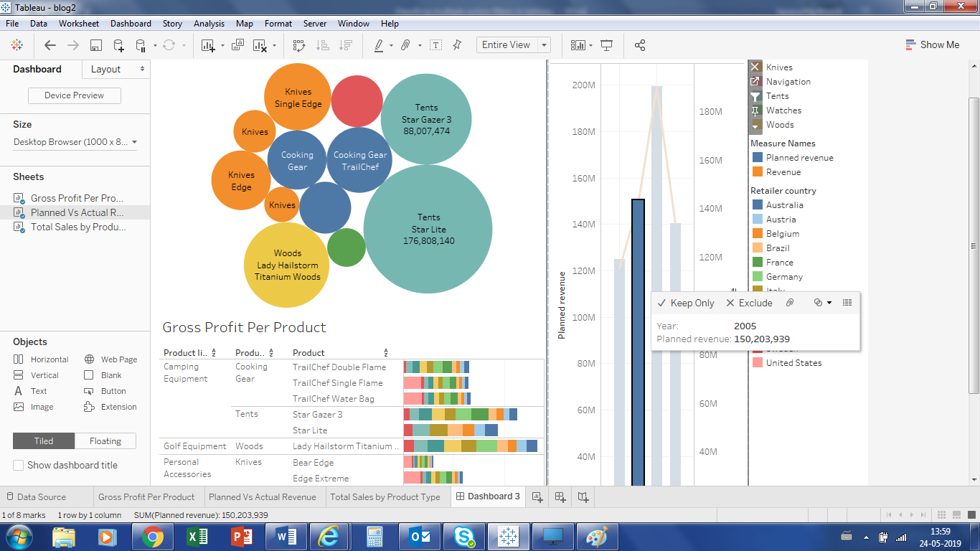
Task: Select the Australia color swatch in Retailer country
Action: 757,204
